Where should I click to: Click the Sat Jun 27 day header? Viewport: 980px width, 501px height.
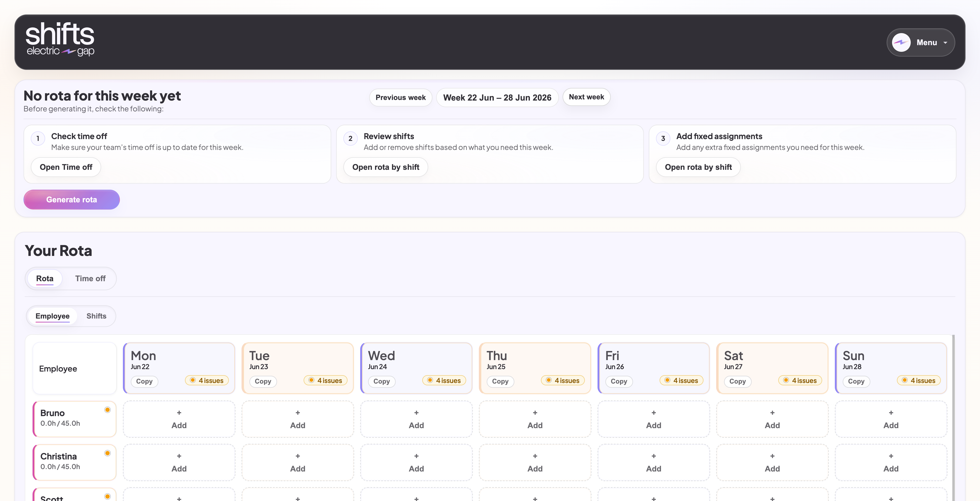coord(773,368)
